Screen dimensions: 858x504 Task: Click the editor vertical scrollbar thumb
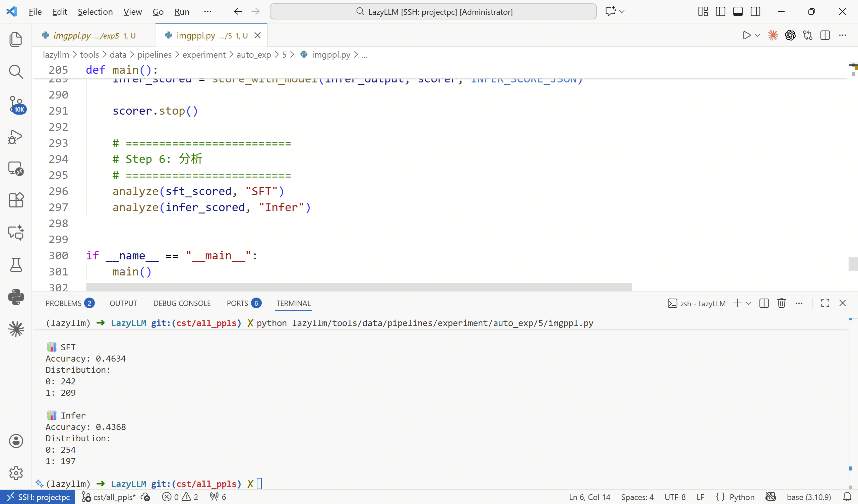[x=853, y=264]
